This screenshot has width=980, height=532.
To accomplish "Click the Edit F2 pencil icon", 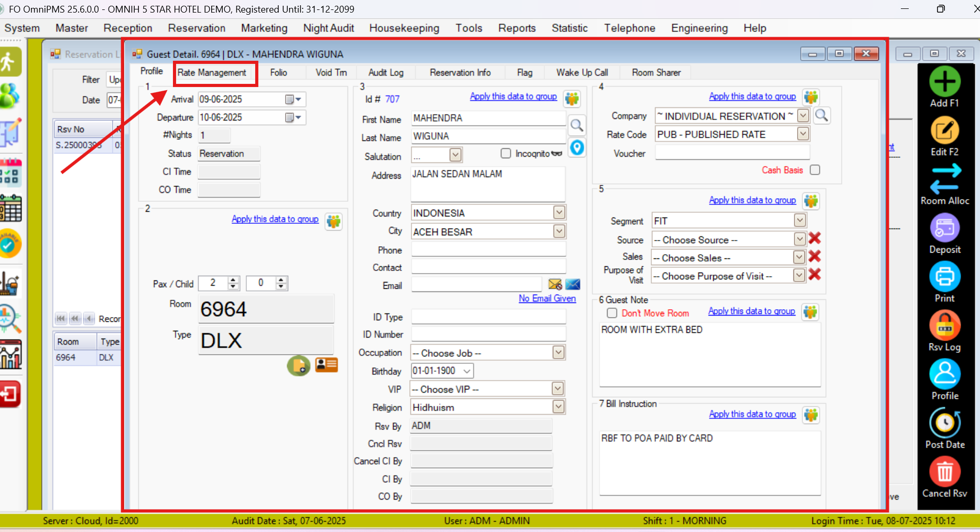I will coord(944,130).
